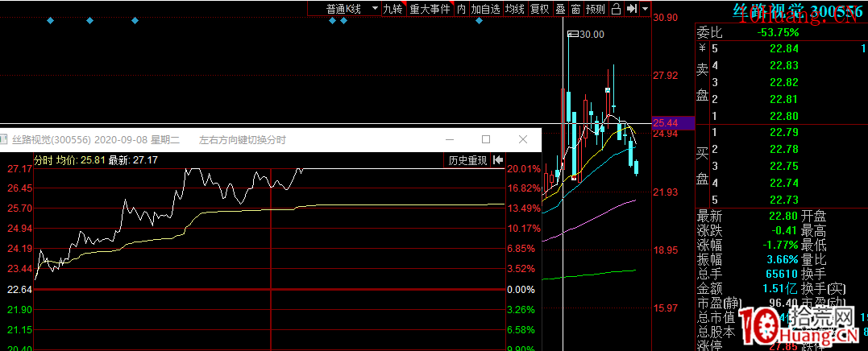Select sell level 4 price 22.83
The height and width of the screenshot is (351, 868).
(784, 66)
